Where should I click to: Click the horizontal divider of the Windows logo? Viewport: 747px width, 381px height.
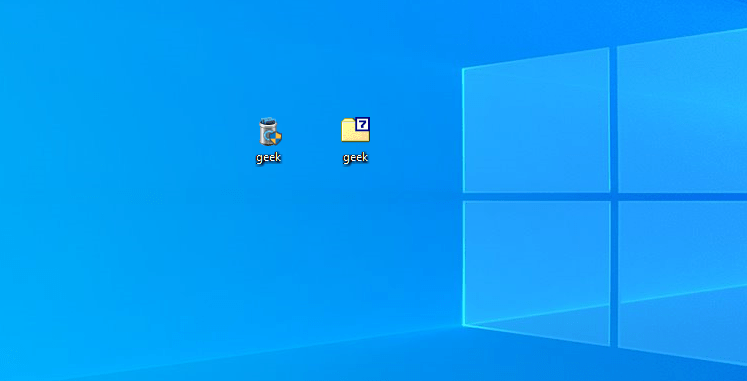tap(605, 197)
